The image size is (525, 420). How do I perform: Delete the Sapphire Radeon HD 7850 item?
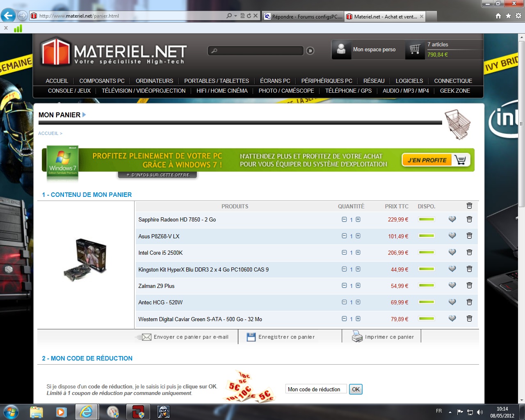pyautogui.click(x=469, y=219)
